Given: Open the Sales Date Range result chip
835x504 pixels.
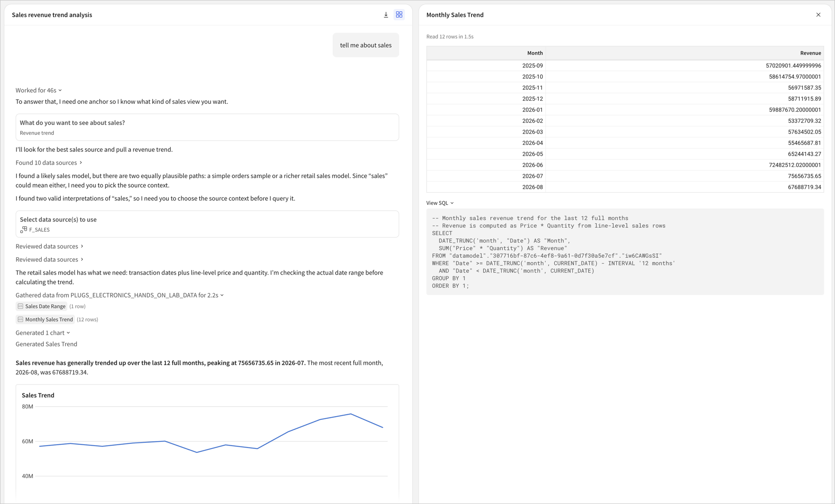Looking at the screenshot, I should click(41, 306).
